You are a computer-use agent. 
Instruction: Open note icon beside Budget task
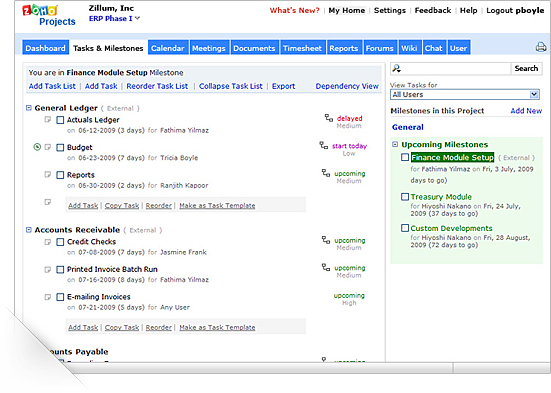48,147
